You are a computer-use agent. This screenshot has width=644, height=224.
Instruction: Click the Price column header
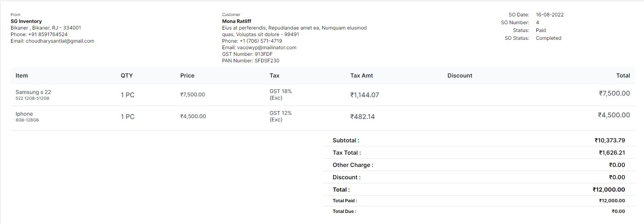click(x=187, y=75)
